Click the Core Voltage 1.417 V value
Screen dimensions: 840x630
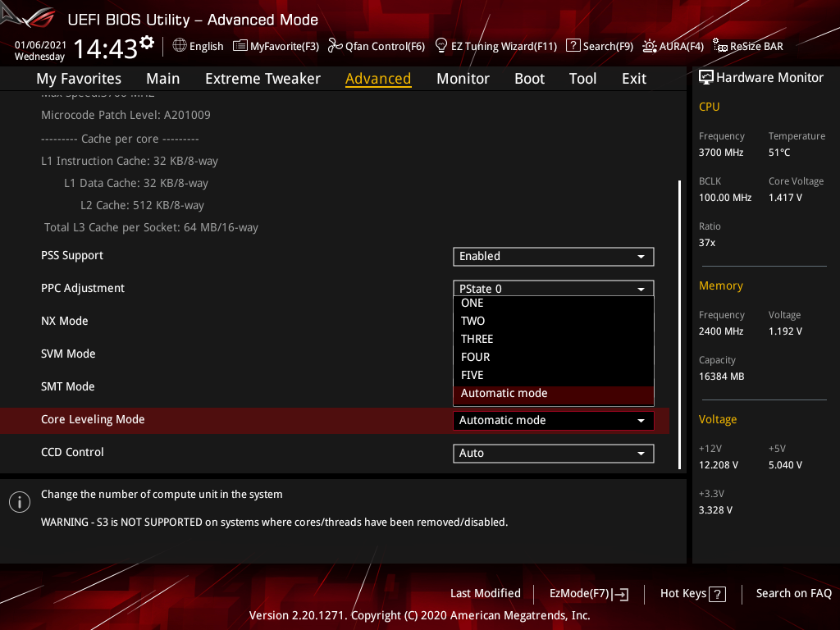click(785, 198)
